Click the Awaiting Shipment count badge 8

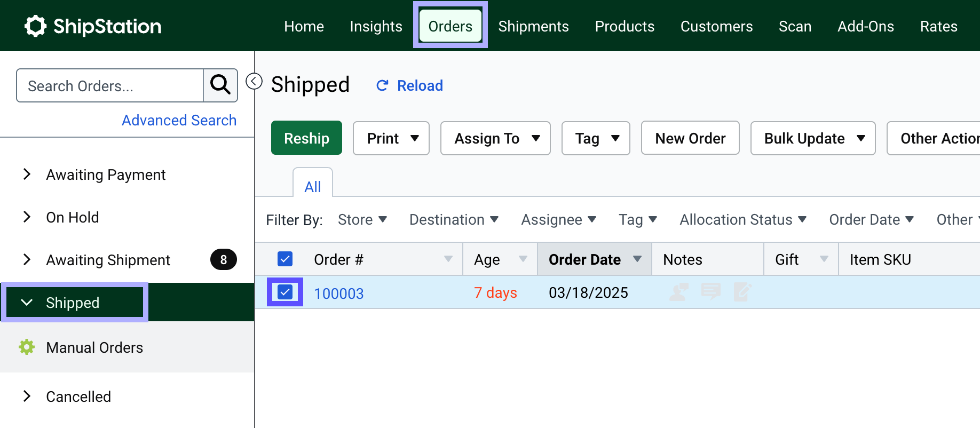pos(224,260)
